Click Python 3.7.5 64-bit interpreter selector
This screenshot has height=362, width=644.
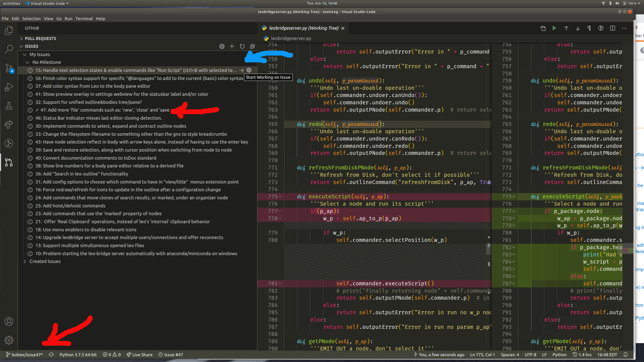[x=78, y=354]
